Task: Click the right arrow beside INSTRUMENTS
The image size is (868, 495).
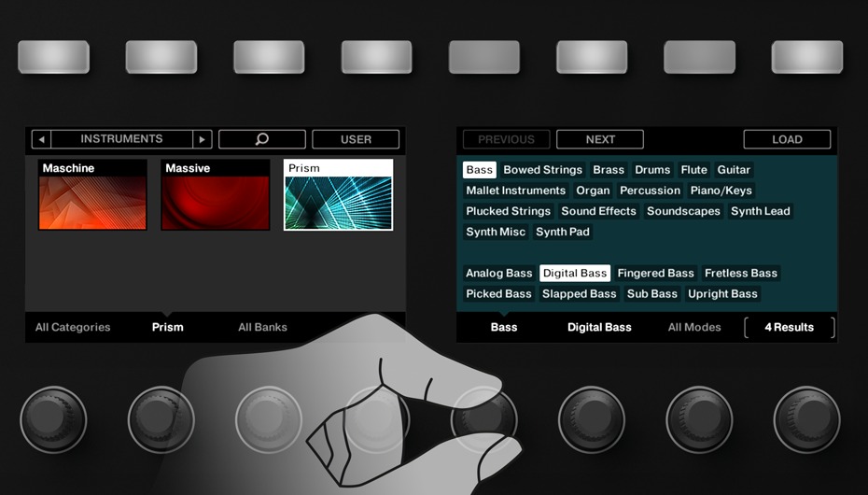Action: (x=203, y=139)
